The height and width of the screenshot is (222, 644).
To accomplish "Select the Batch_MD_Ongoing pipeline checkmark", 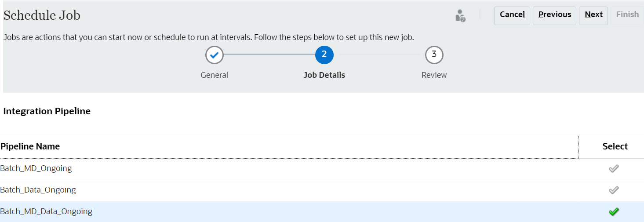I will pos(614,168).
